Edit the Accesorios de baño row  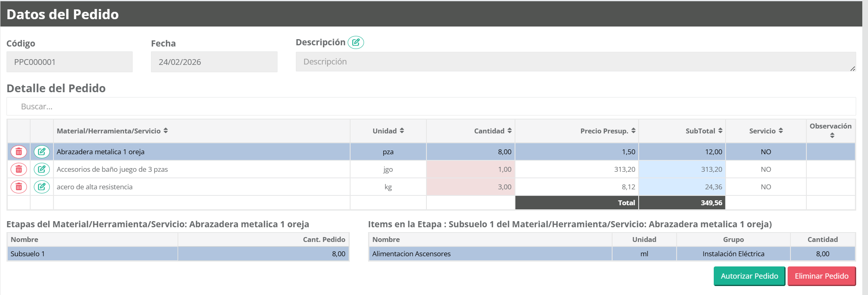[x=42, y=169]
